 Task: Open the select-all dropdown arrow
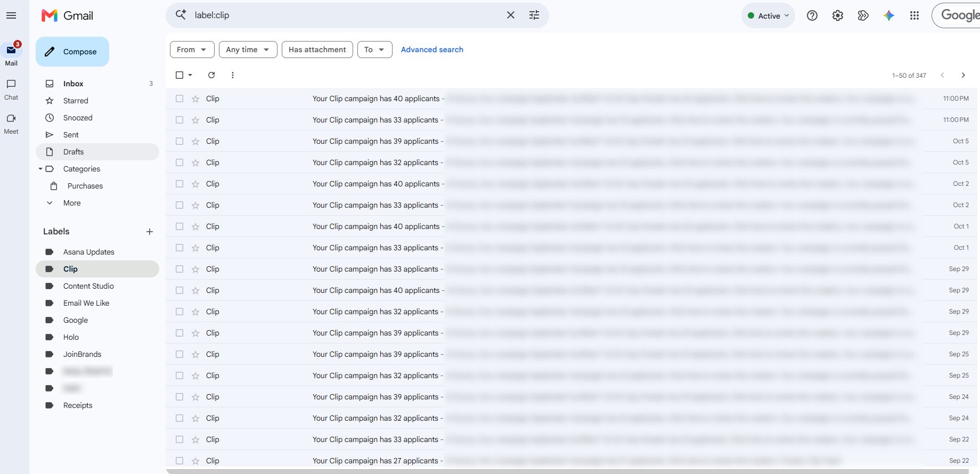190,75
